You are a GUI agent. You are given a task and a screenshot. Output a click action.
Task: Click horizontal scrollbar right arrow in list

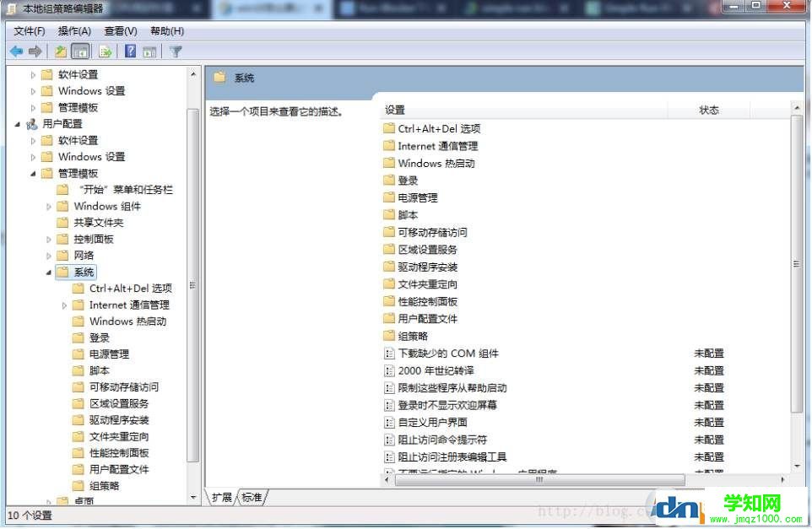coord(782,480)
